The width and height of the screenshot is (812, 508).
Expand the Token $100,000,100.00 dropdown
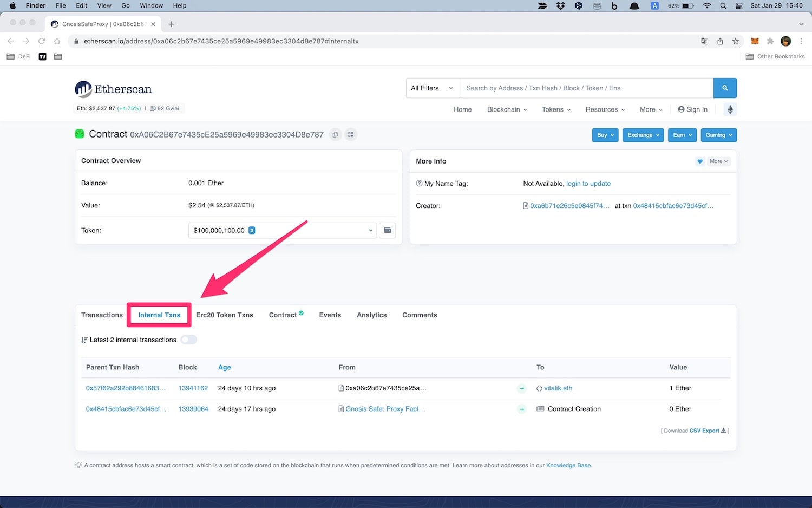[283, 230]
